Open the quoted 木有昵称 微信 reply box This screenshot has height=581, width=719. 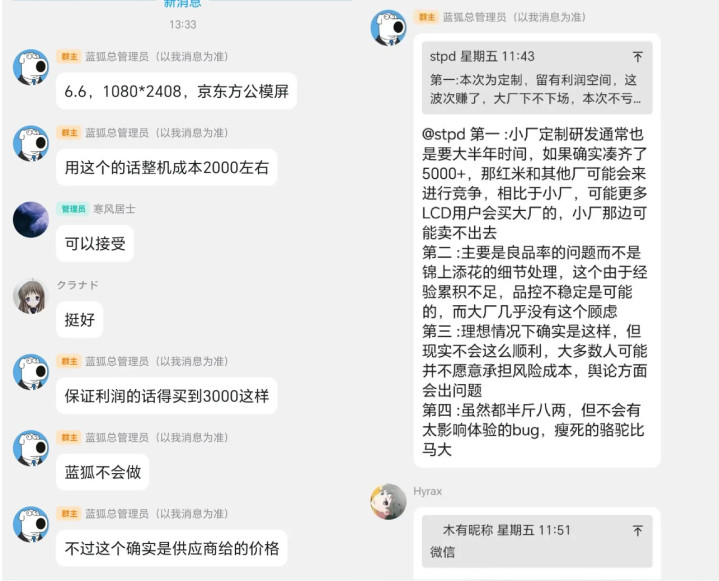click(x=537, y=541)
